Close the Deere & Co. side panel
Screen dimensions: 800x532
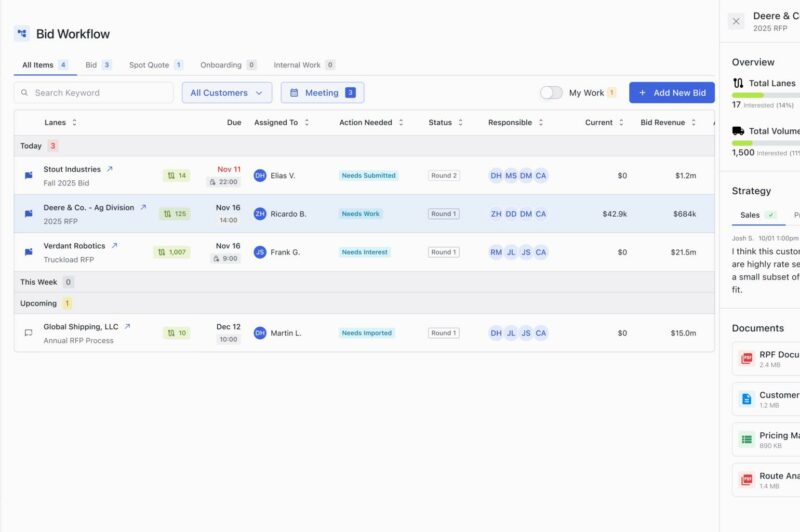(736, 21)
